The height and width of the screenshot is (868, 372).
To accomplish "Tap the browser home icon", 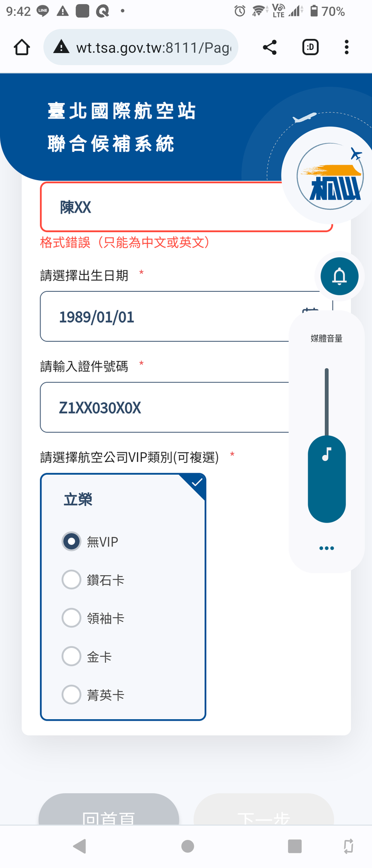I will (x=22, y=47).
